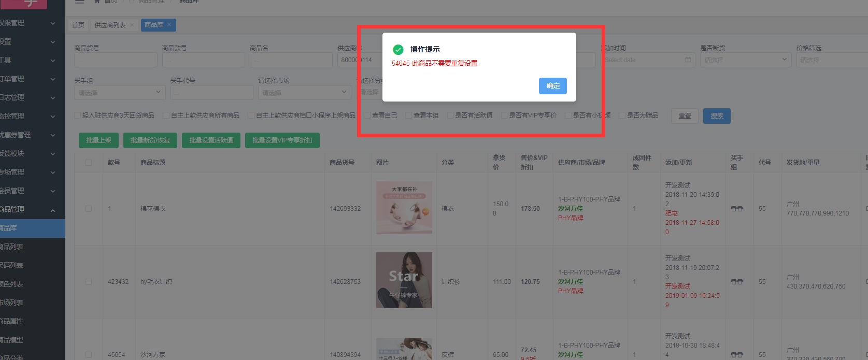Click the 款号 link 1 in first row
Image resolution: width=868 pixels, height=360 pixels.
click(110, 209)
